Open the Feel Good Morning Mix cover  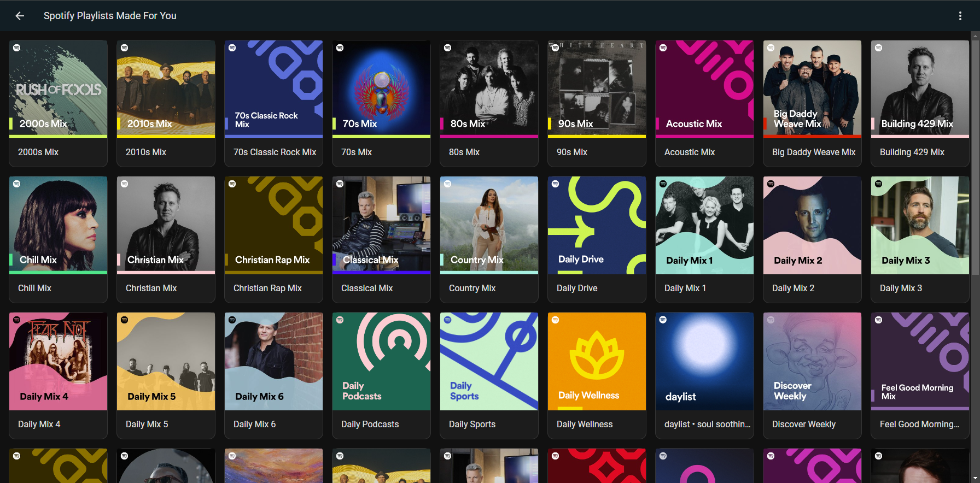[920, 361]
